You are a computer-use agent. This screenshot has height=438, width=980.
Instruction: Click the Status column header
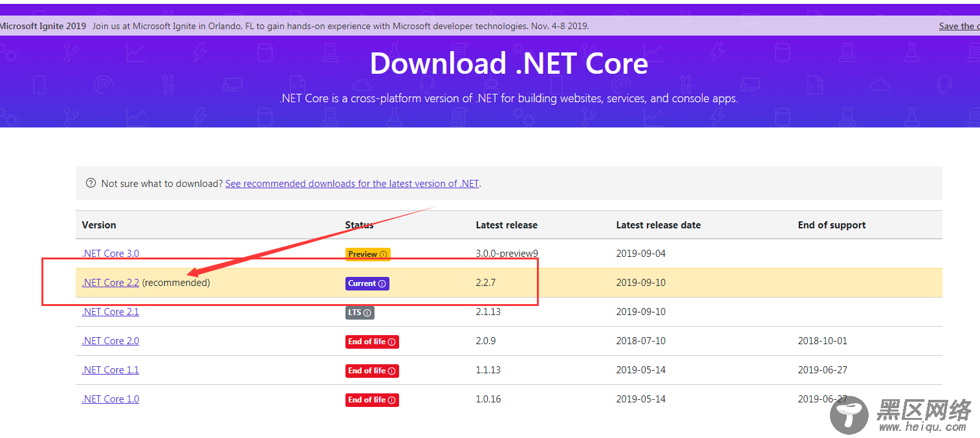point(359,225)
